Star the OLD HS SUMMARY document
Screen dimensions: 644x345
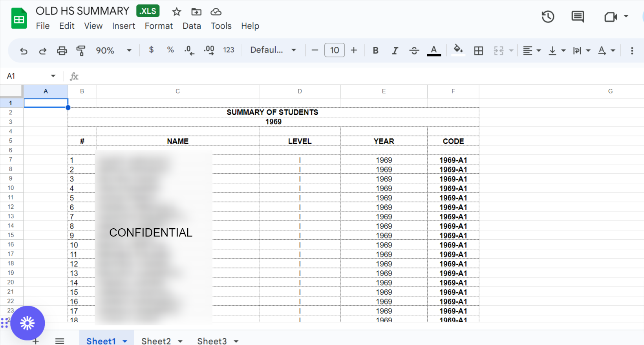pos(177,12)
